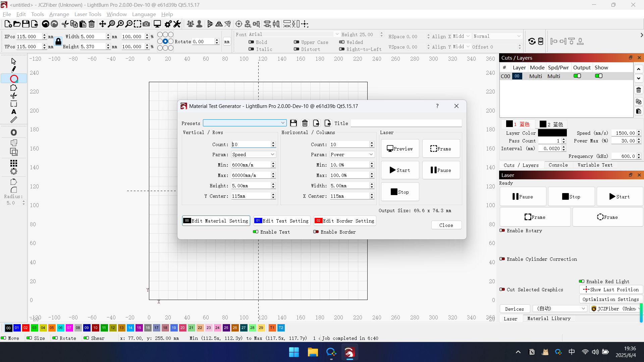Toggle Enable Border switch in dialog
644x362 pixels.
pos(316,232)
